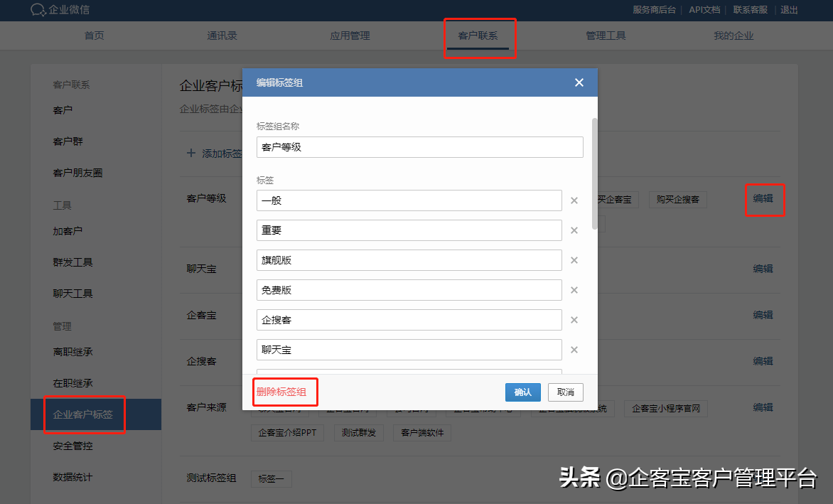Select 企业客户标签 in the sidebar

[96, 414]
